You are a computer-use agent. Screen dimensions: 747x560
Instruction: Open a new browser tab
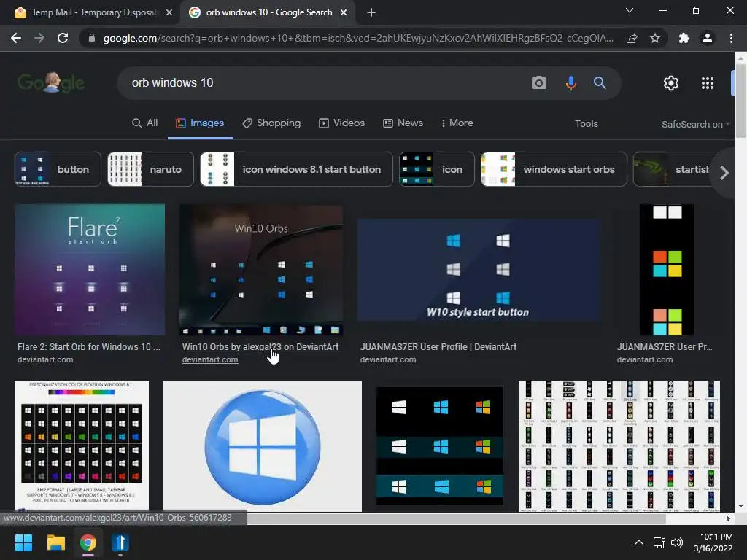371,12
